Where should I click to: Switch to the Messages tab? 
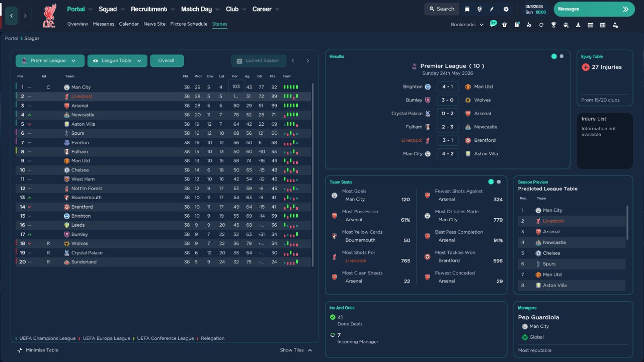104,24
